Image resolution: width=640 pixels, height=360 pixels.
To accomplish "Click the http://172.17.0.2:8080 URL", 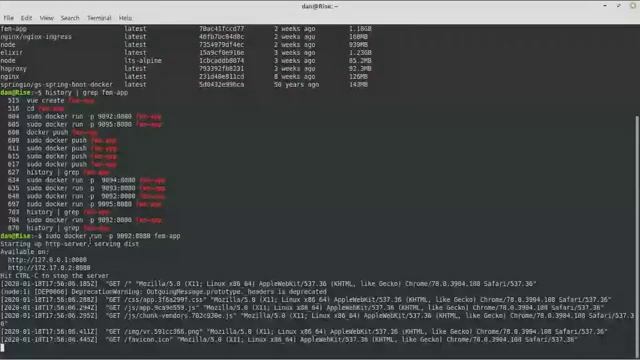I will tap(49, 268).
